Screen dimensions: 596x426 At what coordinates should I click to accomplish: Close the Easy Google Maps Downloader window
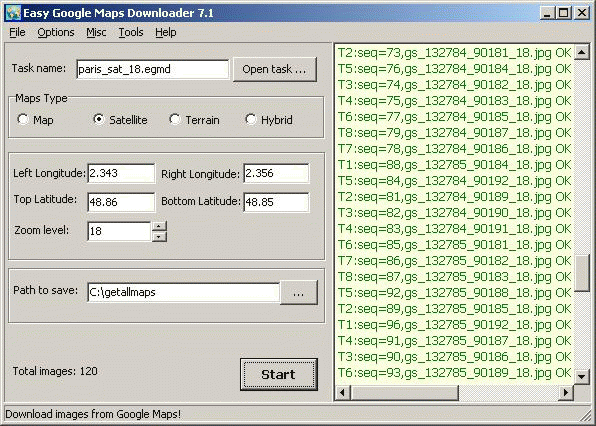[x=582, y=13]
